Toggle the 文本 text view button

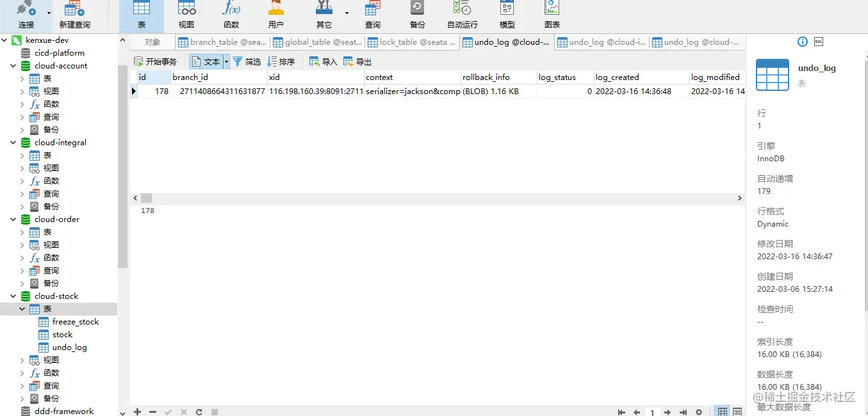pyautogui.click(x=206, y=61)
